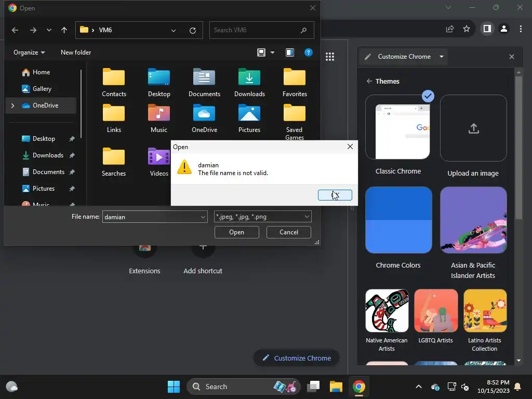Show hidden system tray icons
The image size is (532, 399).
419,387
